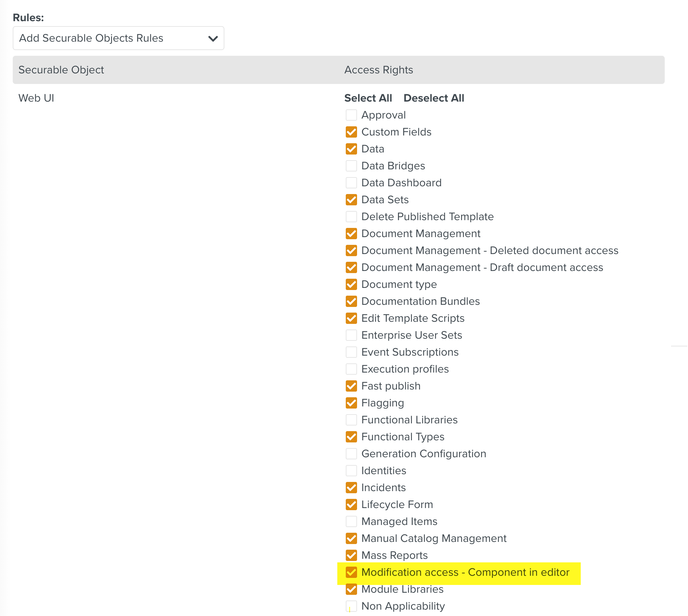Check the Generation Configuration option

coord(351,454)
